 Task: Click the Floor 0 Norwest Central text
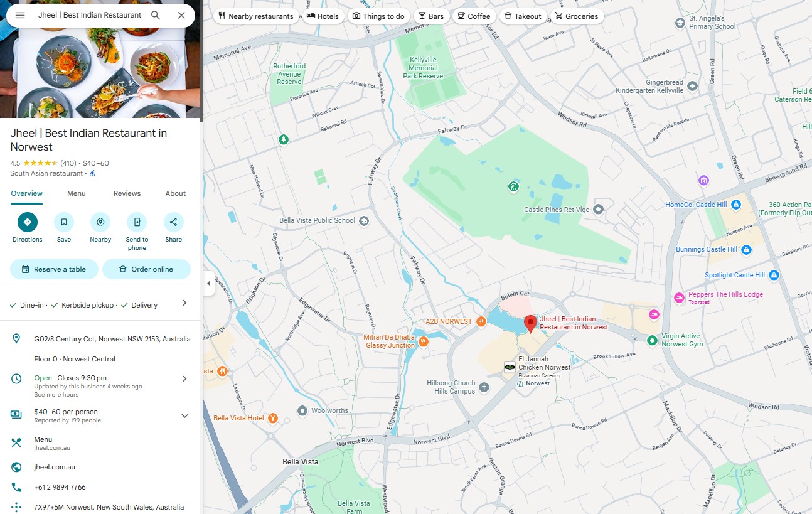click(75, 359)
